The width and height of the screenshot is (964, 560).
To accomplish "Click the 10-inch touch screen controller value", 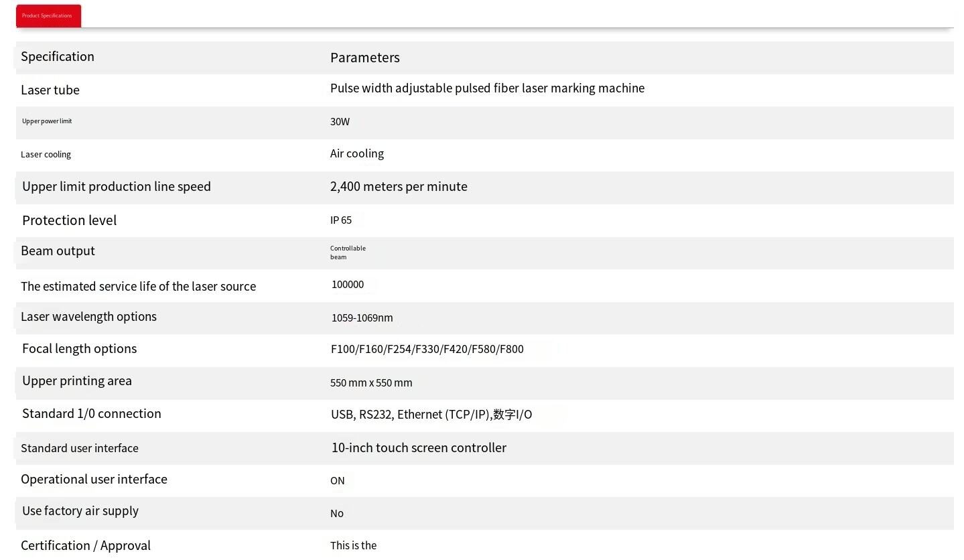I will tap(419, 448).
